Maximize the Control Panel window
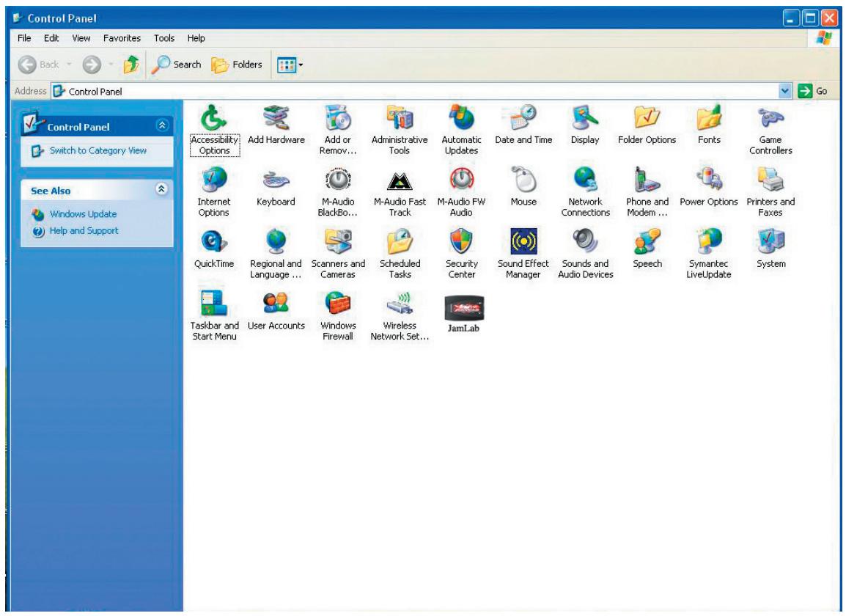The height and width of the screenshot is (616, 846). click(x=810, y=18)
